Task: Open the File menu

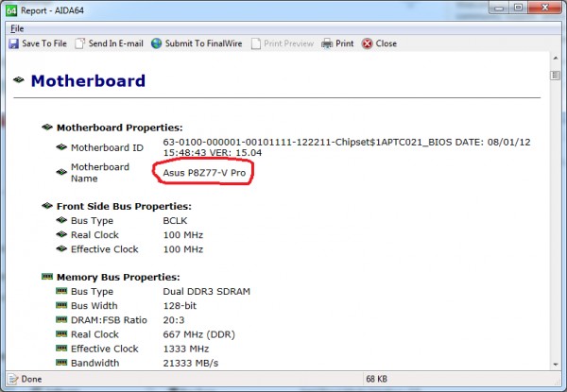Action: (x=17, y=28)
